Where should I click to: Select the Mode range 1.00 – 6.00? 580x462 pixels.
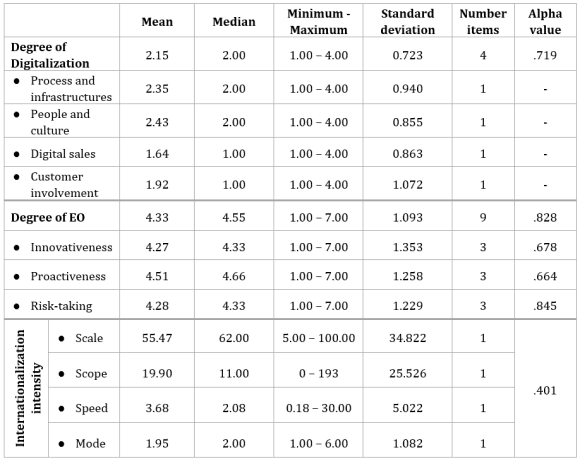tap(318, 443)
